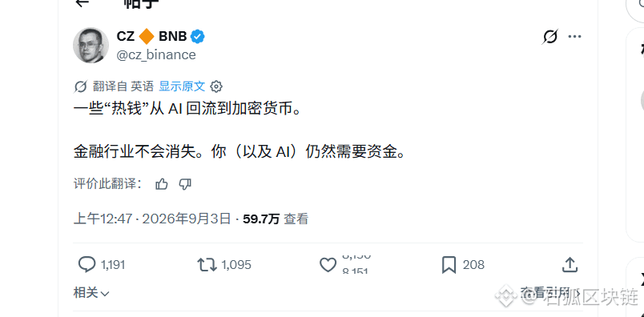644x317 pixels.
Task: Click the Grok icon beside the more menu
Action: click(x=549, y=37)
